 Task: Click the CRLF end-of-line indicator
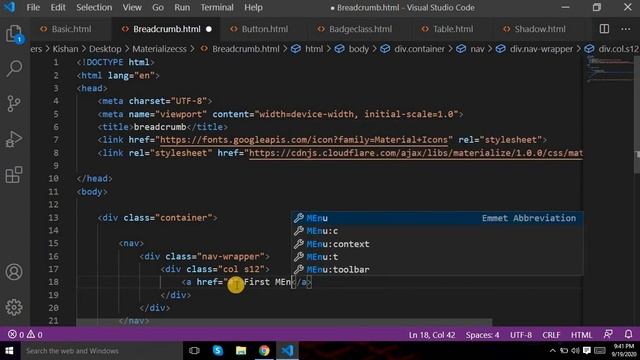click(x=551, y=335)
